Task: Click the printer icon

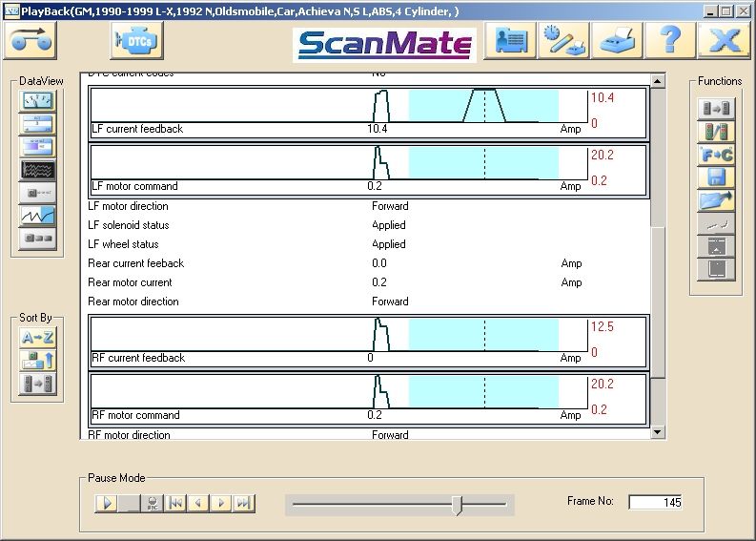Action: pyautogui.click(x=617, y=40)
